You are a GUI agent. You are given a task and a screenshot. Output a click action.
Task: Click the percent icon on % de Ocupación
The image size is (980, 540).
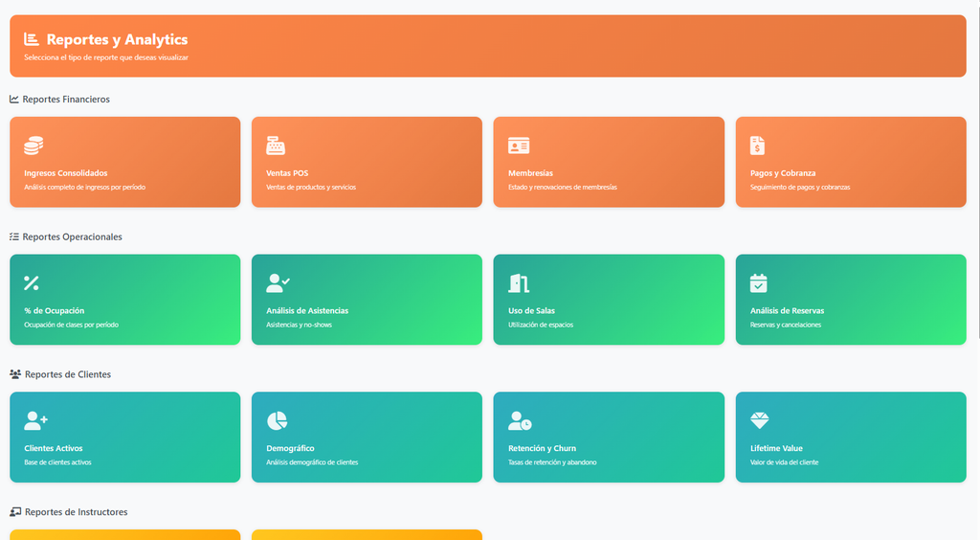(32, 283)
